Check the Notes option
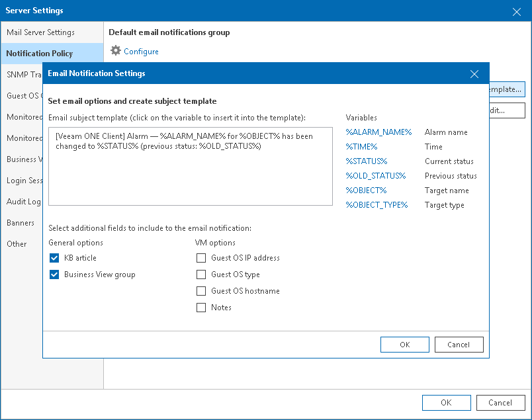 (x=202, y=307)
